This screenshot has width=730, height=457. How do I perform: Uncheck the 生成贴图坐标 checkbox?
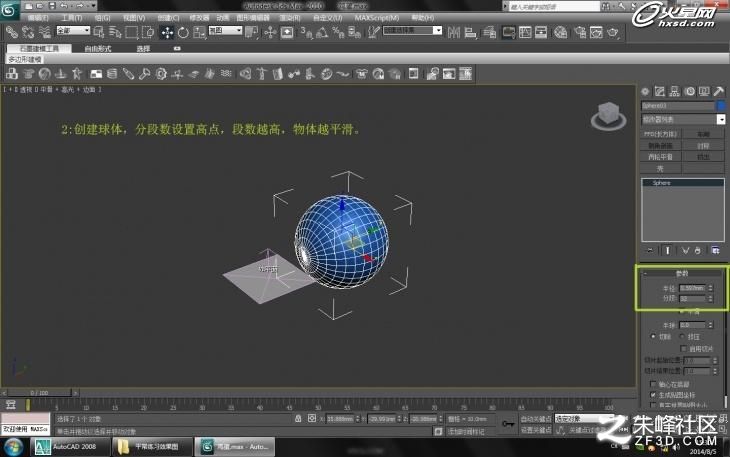point(653,395)
